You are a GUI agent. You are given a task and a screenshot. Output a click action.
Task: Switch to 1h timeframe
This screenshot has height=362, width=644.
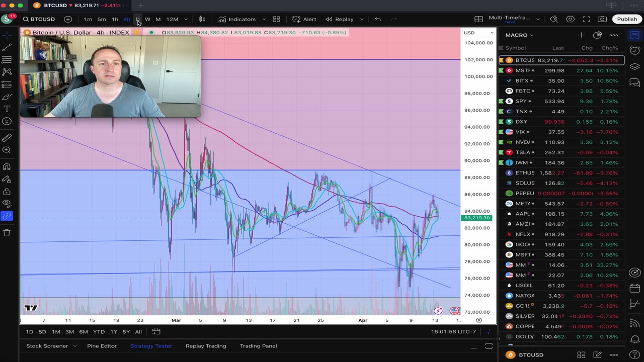click(x=115, y=19)
